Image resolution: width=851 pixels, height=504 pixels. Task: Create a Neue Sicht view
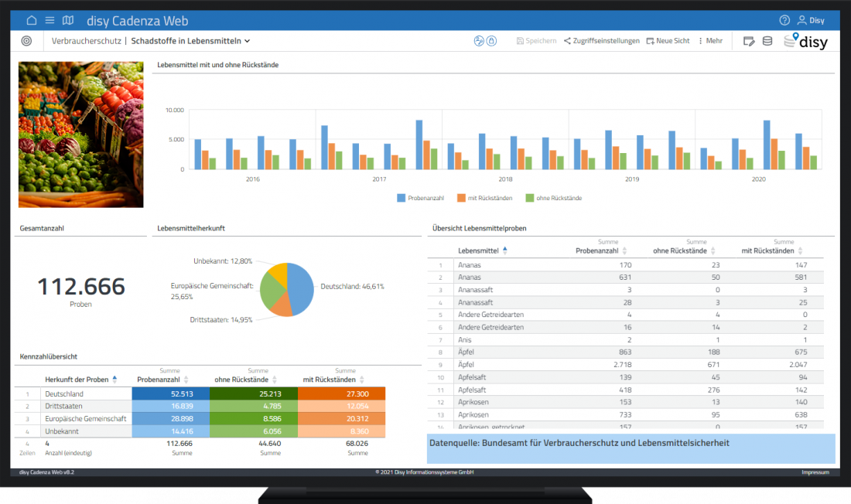coord(668,41)
